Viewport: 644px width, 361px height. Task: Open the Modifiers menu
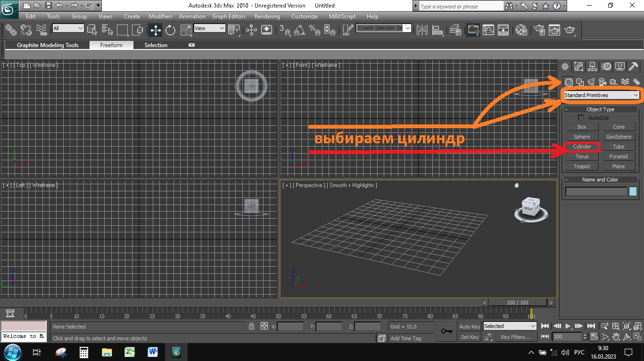[x=161, y=16]
